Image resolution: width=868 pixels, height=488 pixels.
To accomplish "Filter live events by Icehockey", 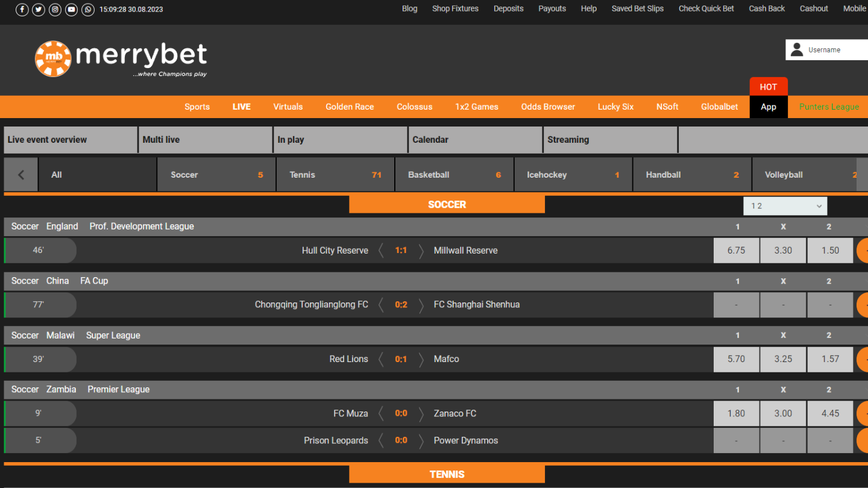I will (573, 175).
